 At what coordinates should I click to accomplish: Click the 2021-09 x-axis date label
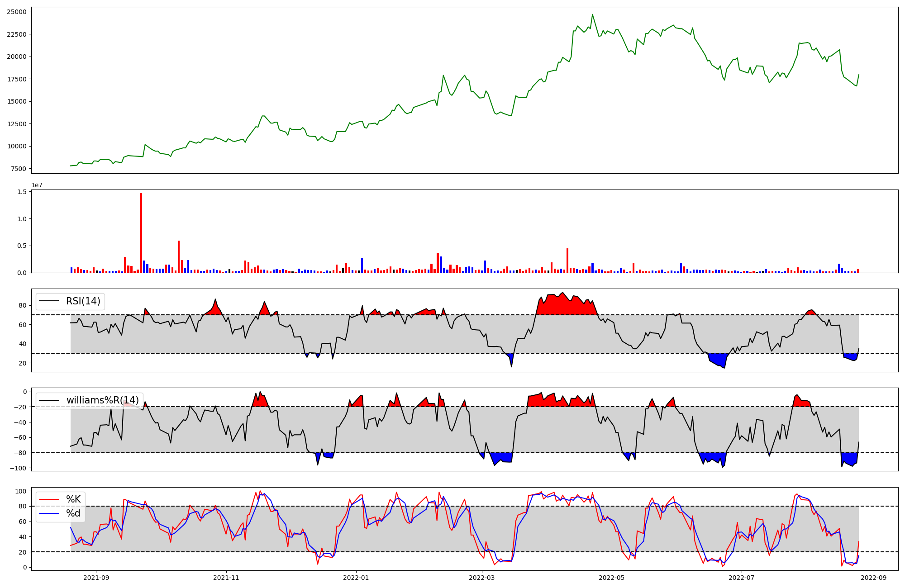96,578
